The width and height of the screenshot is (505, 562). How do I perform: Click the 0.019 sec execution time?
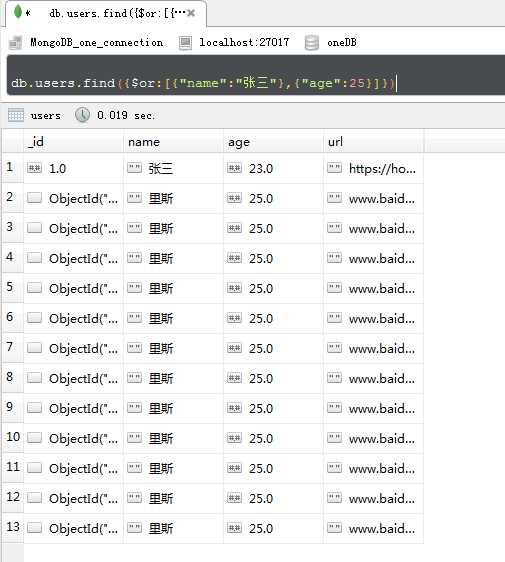pyautogui.click(x=126, y=115)
